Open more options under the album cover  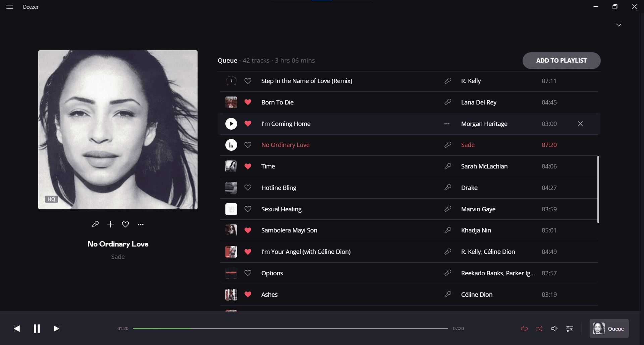[141, 224]
